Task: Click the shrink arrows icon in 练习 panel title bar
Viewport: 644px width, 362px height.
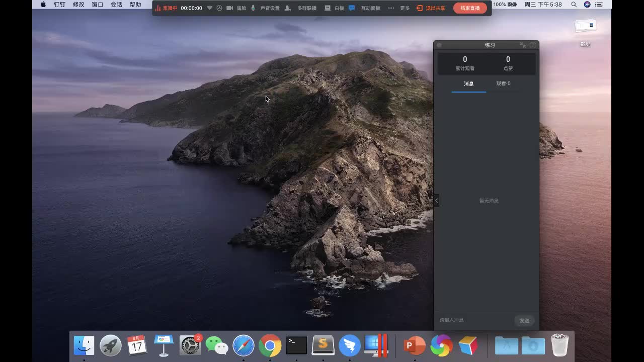Action: point(523,45)
